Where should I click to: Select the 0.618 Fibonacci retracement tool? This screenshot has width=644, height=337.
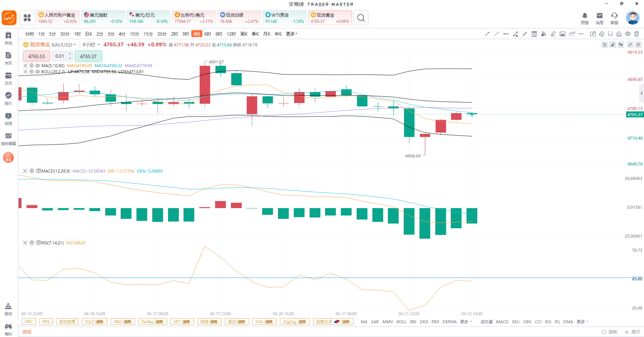(534, 34)
